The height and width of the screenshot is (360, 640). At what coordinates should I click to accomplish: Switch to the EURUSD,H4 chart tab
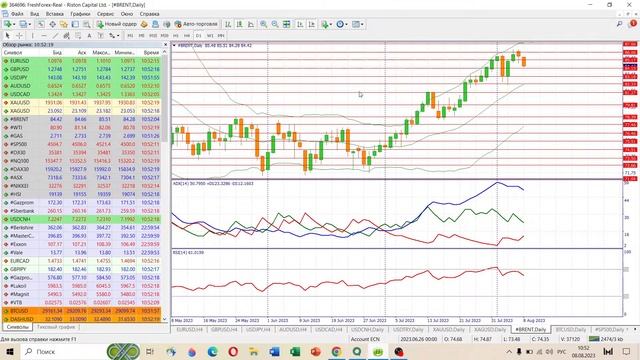(x=189, y=329)
